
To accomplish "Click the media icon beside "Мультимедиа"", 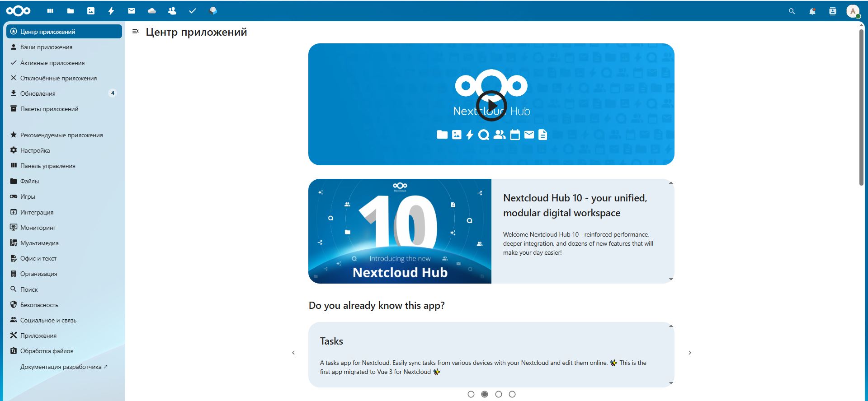I will coord(14,242).
